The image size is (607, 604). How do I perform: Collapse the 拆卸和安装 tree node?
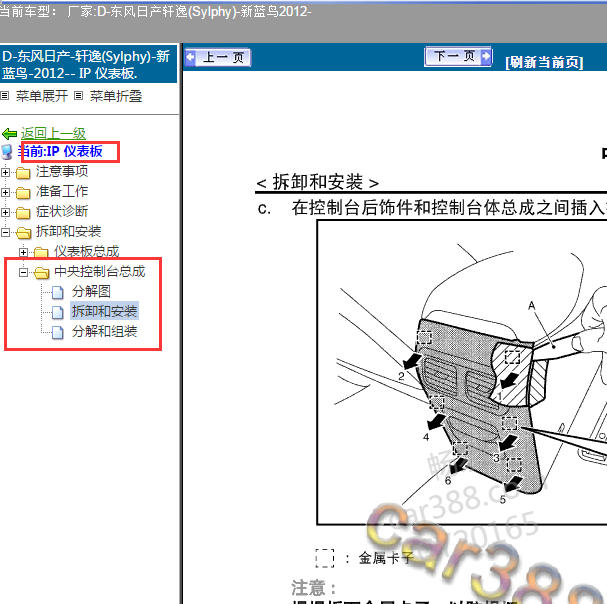[5, 232]
